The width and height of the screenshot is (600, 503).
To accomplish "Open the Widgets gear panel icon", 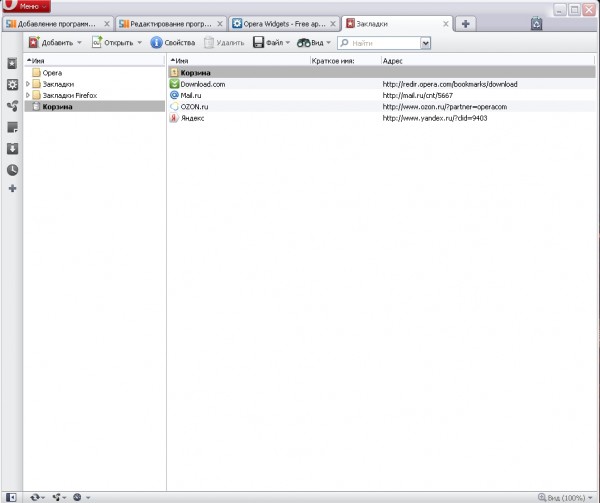I will click(12, 85).
